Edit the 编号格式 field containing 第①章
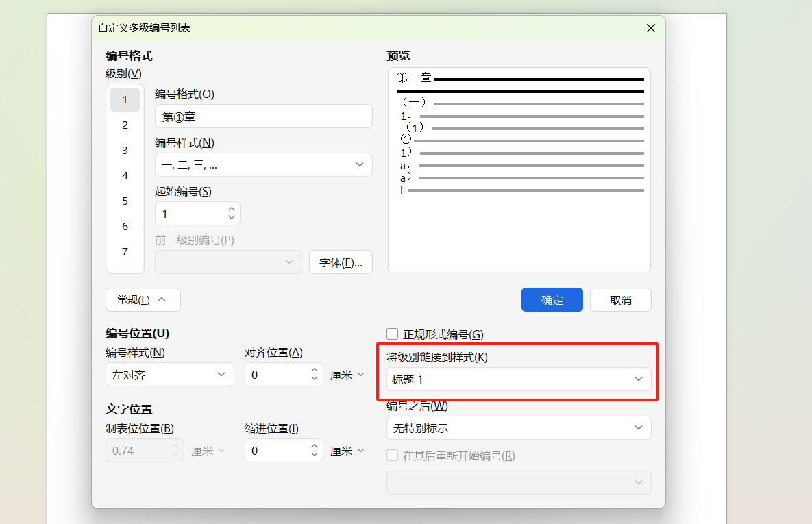 (x=263, y=116)
